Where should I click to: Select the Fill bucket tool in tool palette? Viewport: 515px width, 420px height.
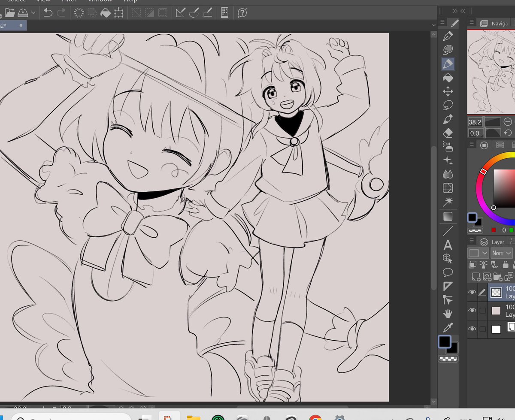pyautogui.click(x=448, y=78)
